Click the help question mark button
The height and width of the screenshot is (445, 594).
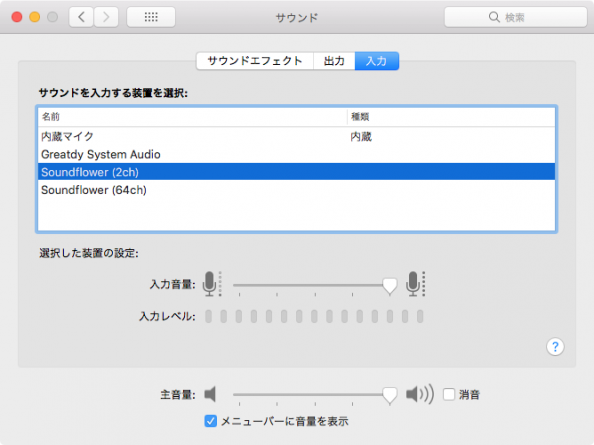pyautogui.click(x=555, y=347)
